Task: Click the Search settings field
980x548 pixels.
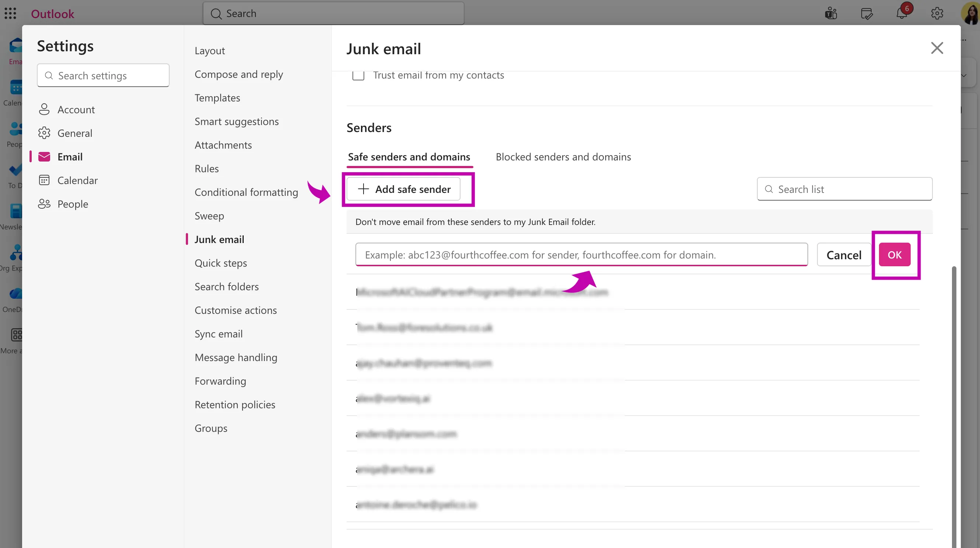Action: [103, 75]
